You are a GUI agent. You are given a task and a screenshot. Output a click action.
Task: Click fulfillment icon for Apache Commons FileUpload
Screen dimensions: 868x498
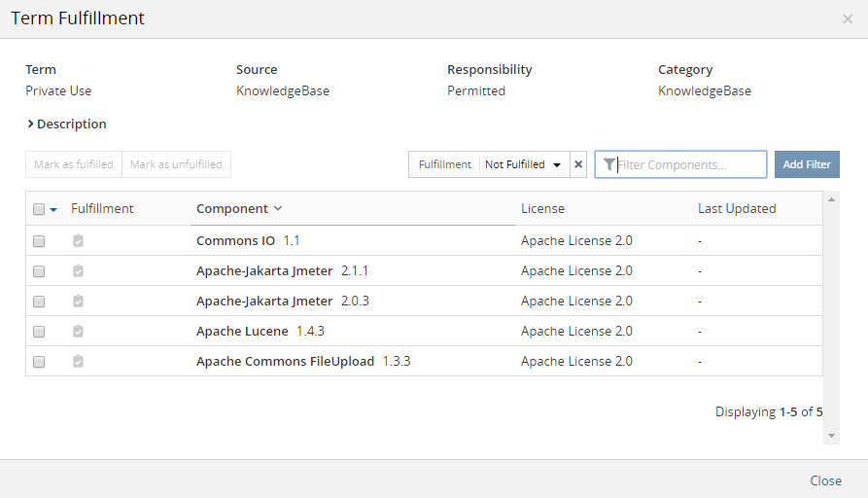78,362
